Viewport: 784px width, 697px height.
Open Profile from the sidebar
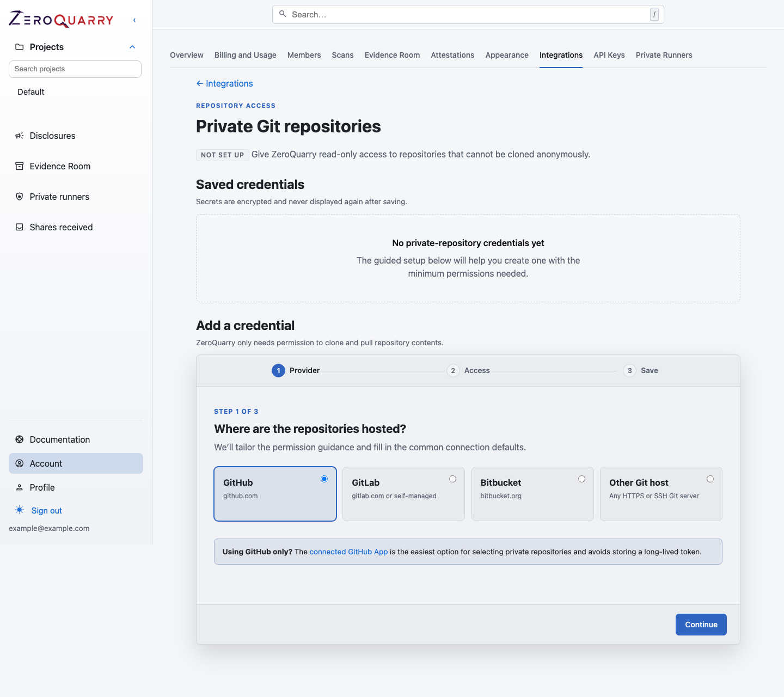(42, 487)
